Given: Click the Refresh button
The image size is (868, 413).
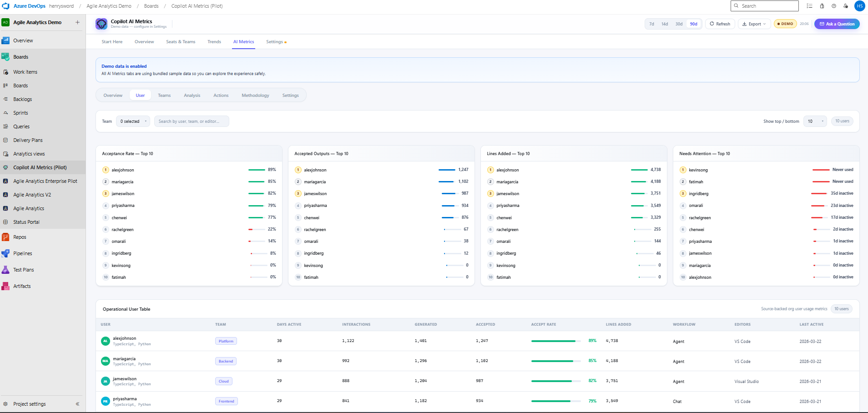Looking at the screenshot, I should click(720, 24).
